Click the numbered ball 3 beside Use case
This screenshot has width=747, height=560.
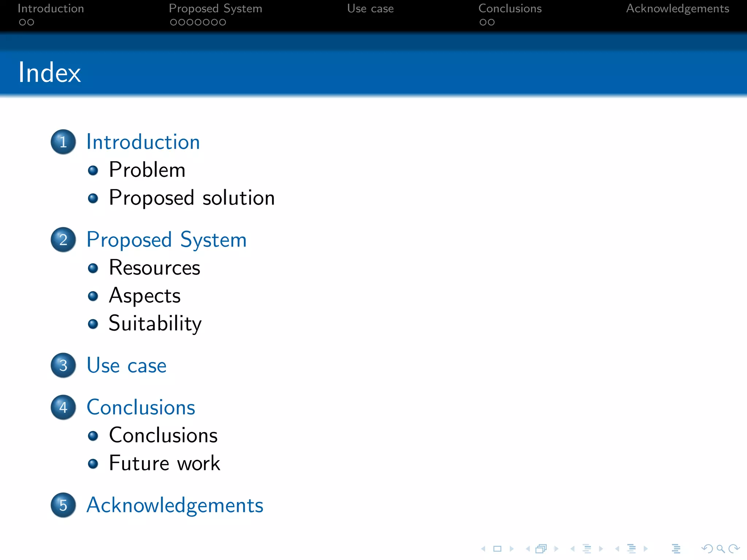point(63,365)
